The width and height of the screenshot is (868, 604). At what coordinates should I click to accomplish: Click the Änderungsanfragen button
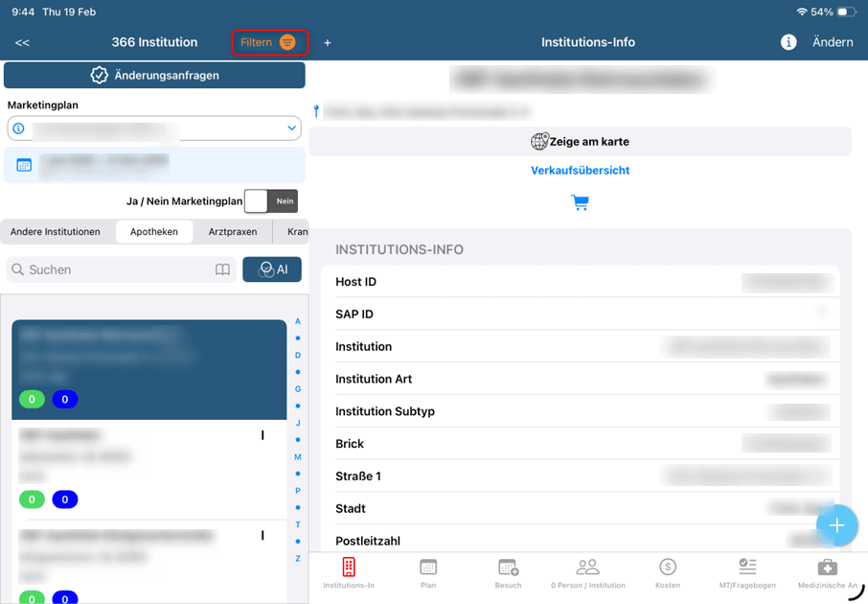(x=154, y=75)
